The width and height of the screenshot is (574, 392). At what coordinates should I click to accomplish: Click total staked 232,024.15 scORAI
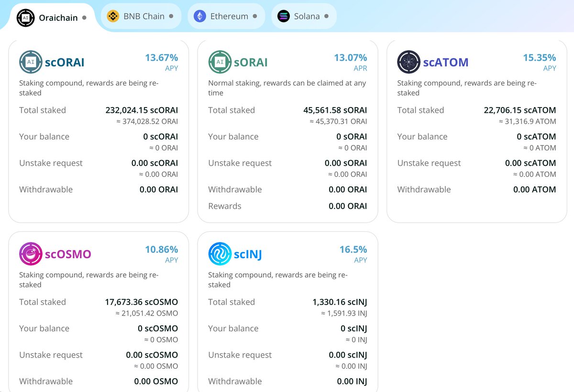(x=142, y=110)
